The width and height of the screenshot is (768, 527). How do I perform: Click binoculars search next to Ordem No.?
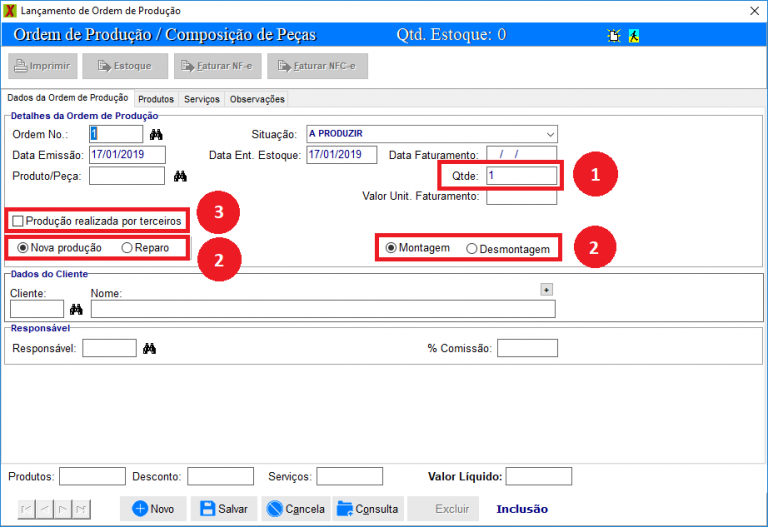tap(156, 134)
